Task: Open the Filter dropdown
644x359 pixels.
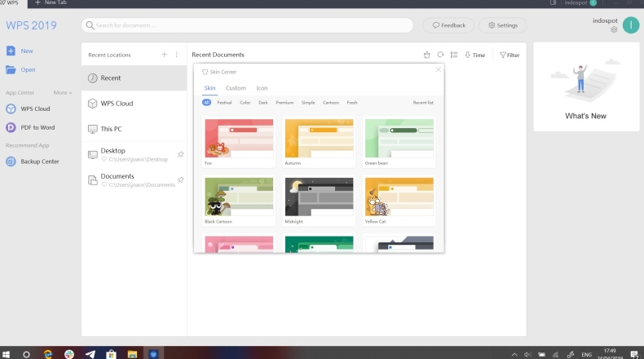Action: (509, 55)
